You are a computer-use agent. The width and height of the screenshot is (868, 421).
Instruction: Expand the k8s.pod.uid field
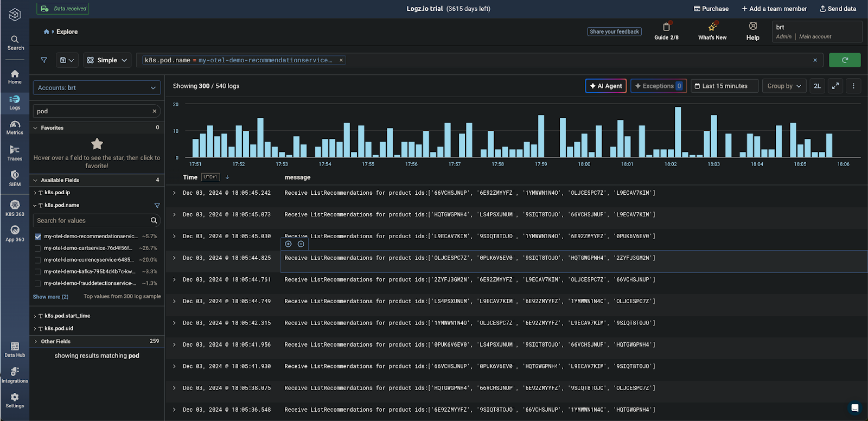[x=35, y=329]
